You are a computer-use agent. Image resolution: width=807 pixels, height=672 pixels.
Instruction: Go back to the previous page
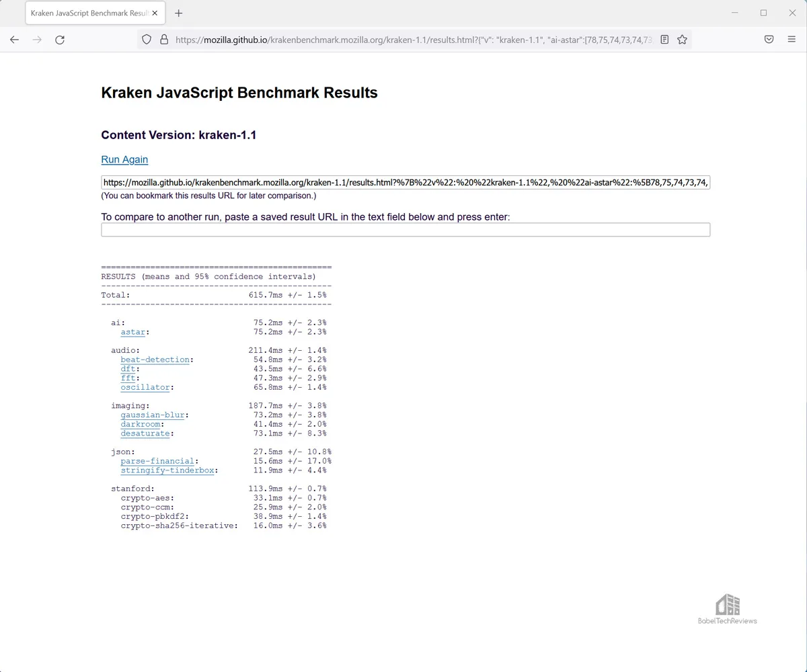point(14,40)
